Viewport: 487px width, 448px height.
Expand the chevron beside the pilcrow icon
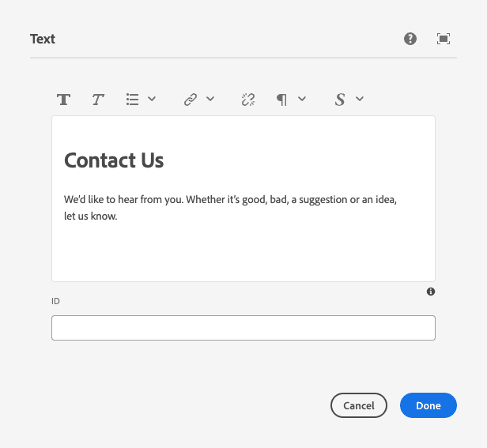click(302, 100)
